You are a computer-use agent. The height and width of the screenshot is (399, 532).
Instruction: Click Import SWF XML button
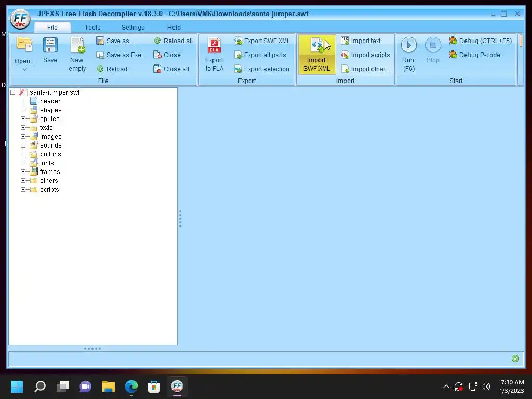pyautogui.click(x=317, y=54)
